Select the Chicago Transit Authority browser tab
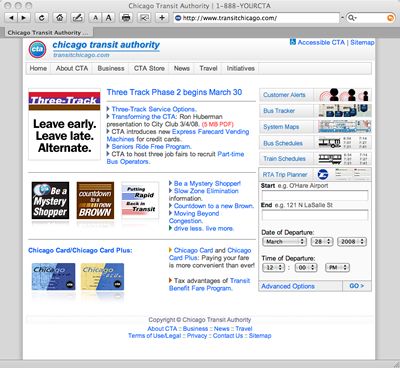400x368 pixels. click(49, 33)
